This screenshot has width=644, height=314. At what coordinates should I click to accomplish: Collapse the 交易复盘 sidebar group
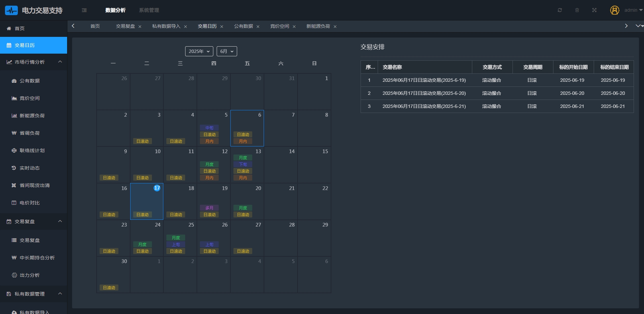(x=34, y=222)
